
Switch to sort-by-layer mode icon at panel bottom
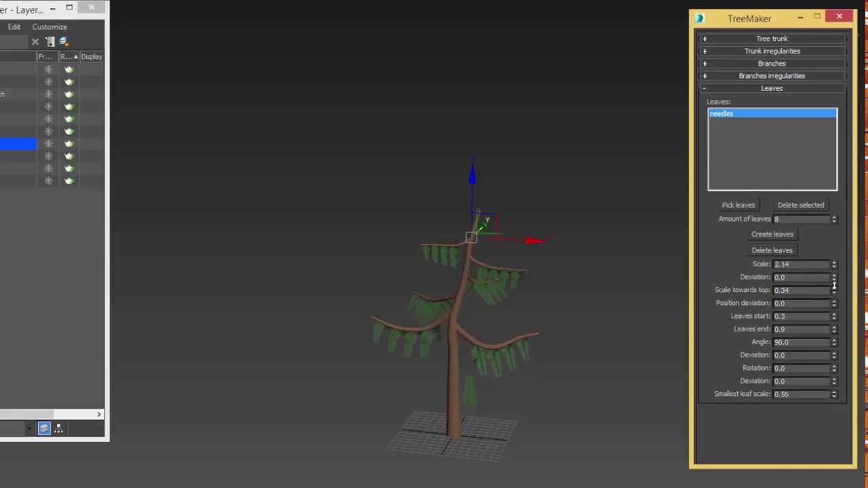[x=44, y=428]
